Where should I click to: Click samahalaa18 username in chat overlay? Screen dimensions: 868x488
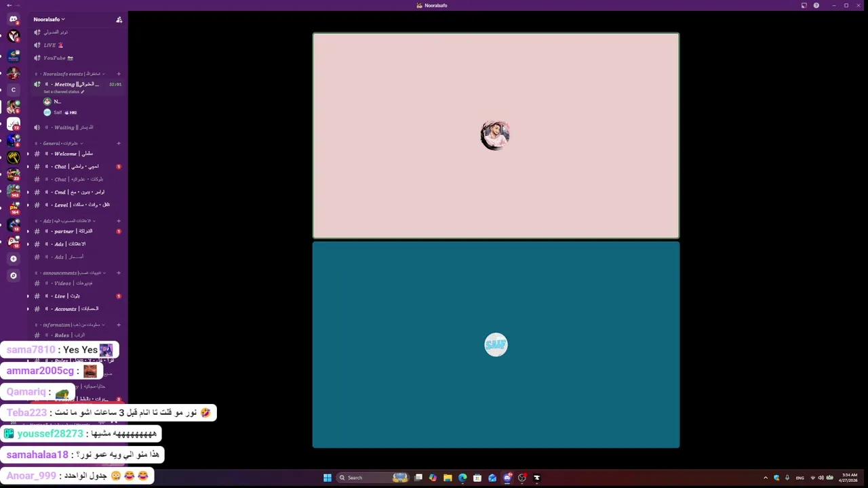pos(37,455)
